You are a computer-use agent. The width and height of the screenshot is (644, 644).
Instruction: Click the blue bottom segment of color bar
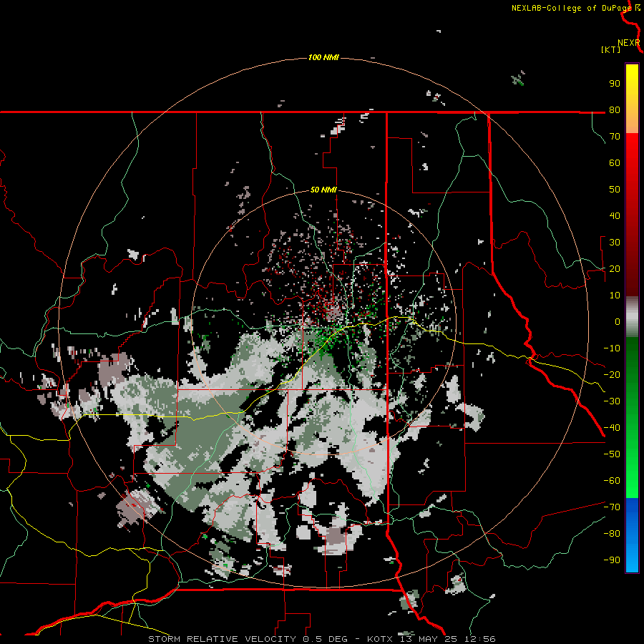click(632, 535)
